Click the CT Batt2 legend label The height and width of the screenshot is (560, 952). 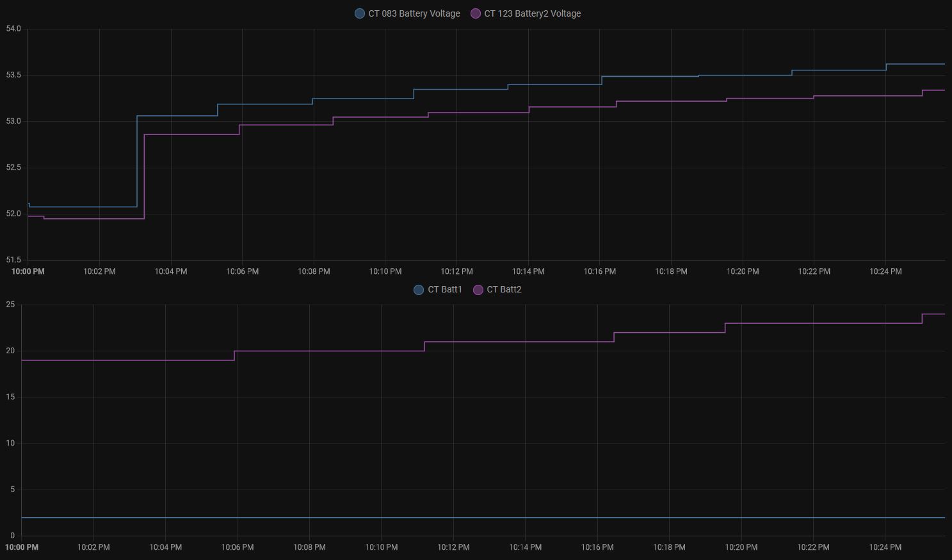(x=504, y=290)
